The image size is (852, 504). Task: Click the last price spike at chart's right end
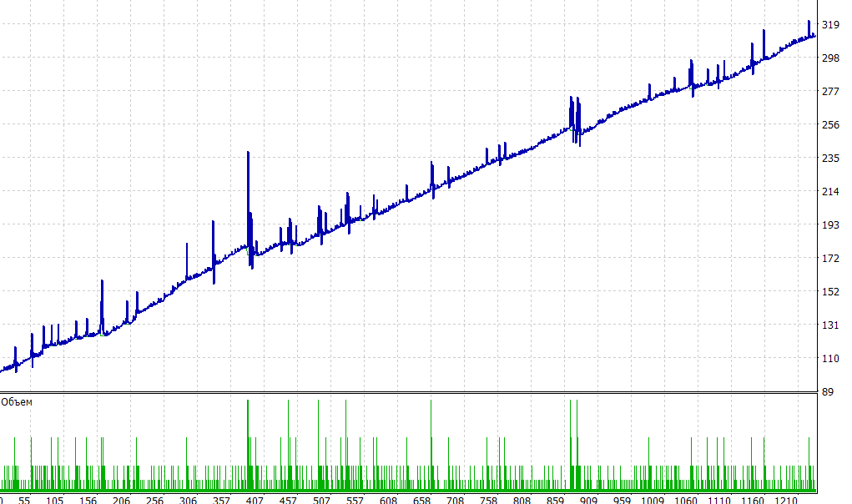click(809, 23)
